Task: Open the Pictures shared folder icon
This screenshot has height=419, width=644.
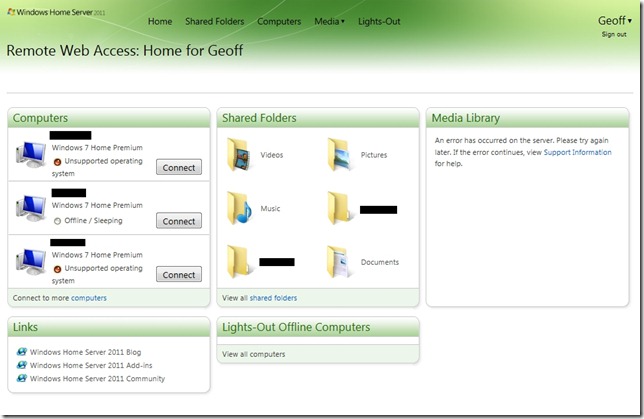Action: pos(342,155)
